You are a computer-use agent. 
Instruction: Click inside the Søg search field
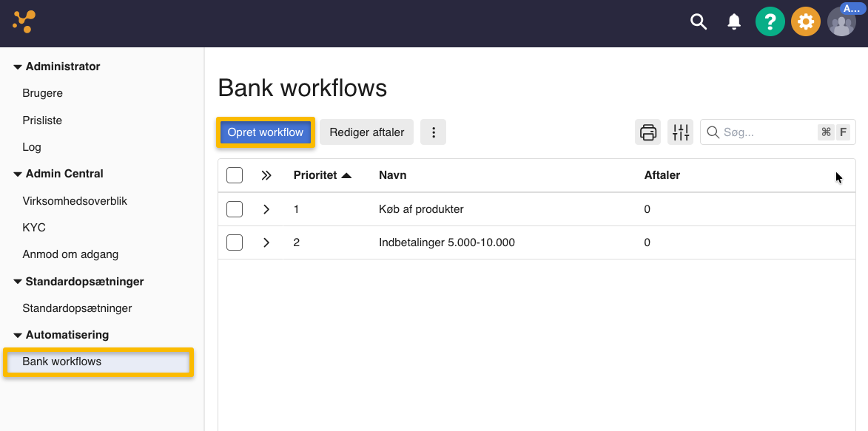click(x=762, y=132)
